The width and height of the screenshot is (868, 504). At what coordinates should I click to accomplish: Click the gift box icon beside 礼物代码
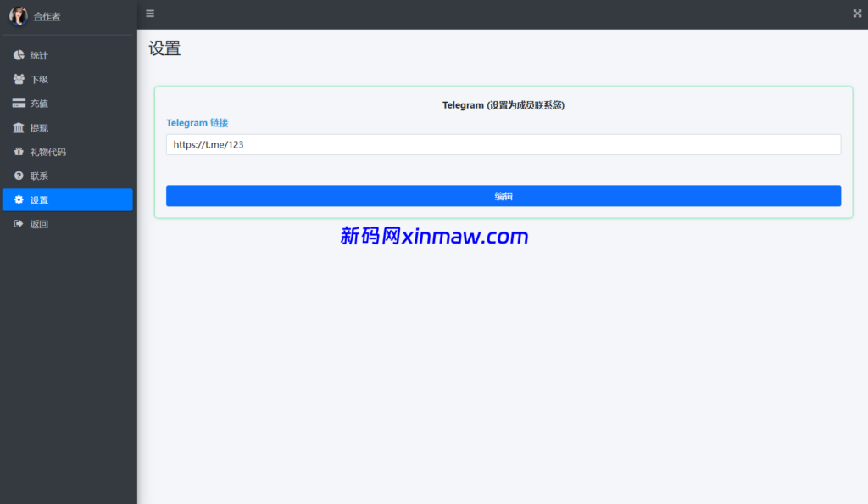point(19,152)
